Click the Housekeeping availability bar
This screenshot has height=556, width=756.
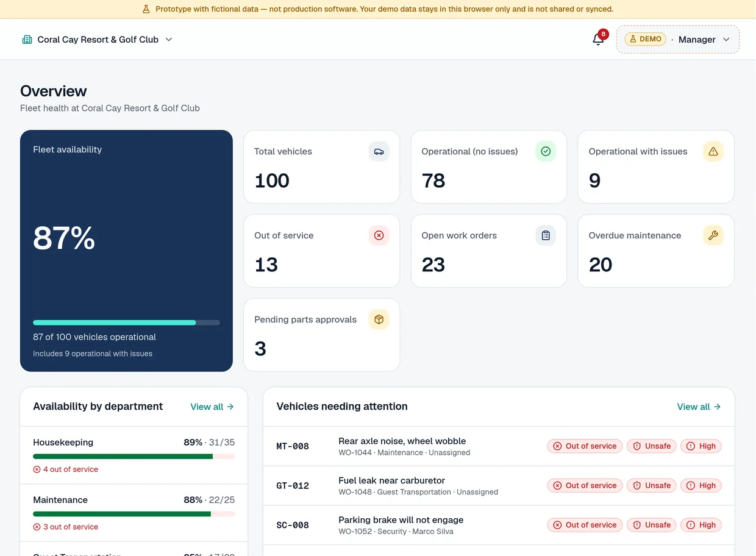(x=134, y=456)
